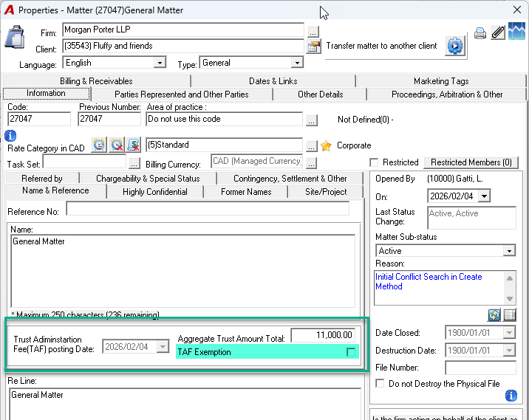529x420 pixels.
Task: Open the Marketing Tags tab
Action: (441, 81)
